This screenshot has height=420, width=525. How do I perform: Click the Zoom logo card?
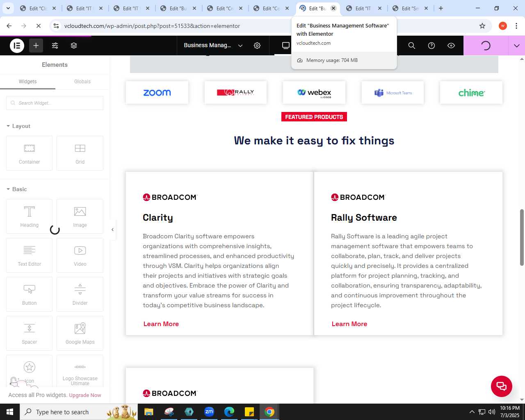157,93
